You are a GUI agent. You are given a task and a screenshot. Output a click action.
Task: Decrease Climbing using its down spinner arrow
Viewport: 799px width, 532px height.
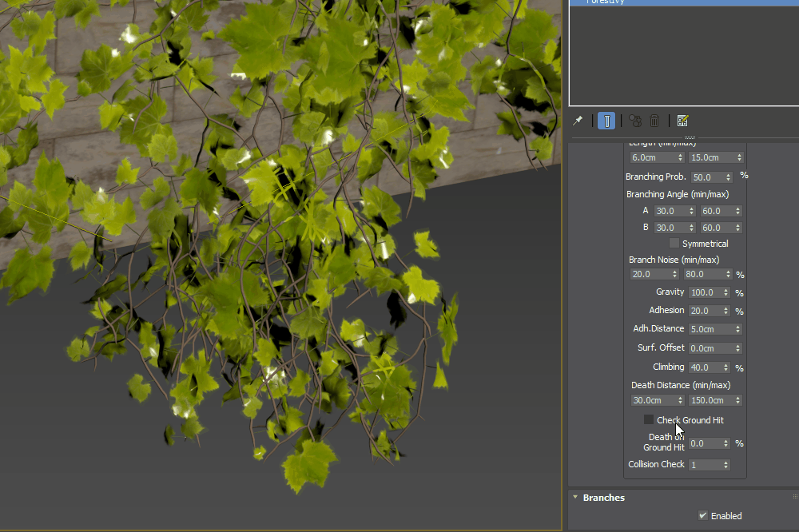726,369
